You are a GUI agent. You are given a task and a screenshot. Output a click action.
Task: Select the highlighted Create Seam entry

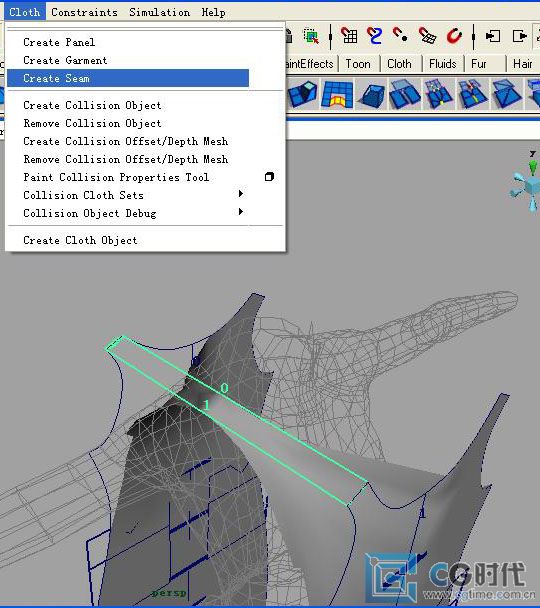[x=128, y=78]
